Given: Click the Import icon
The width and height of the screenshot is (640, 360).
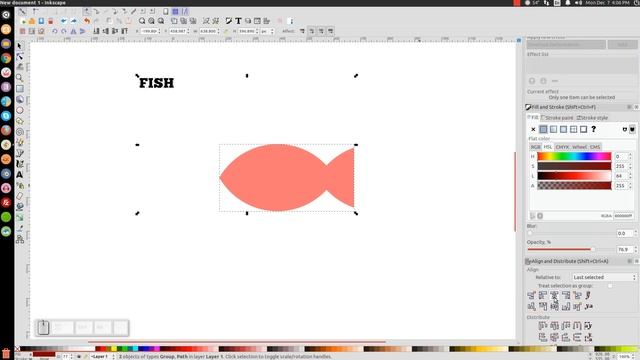Looking at the screenshot, I should (x=64, y=21).
